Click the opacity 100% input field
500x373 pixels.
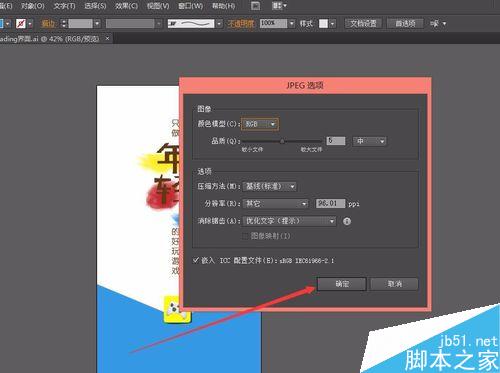point(273,23)
